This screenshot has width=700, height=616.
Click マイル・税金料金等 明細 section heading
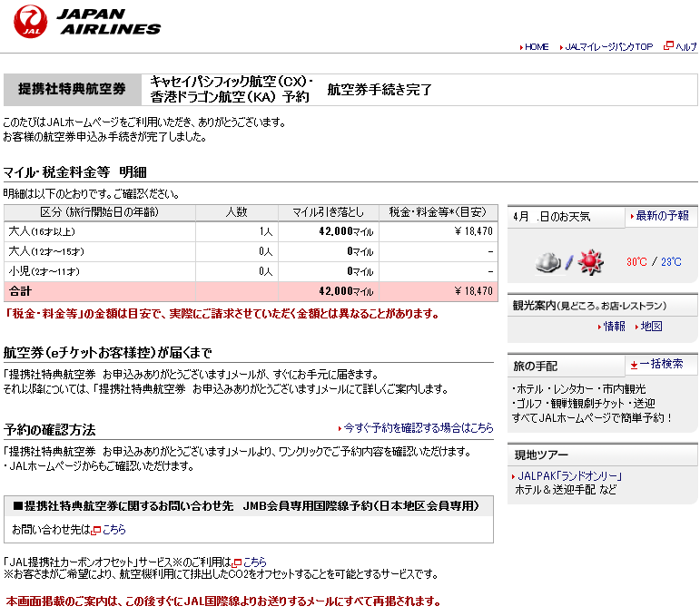[x=75, y=172]
